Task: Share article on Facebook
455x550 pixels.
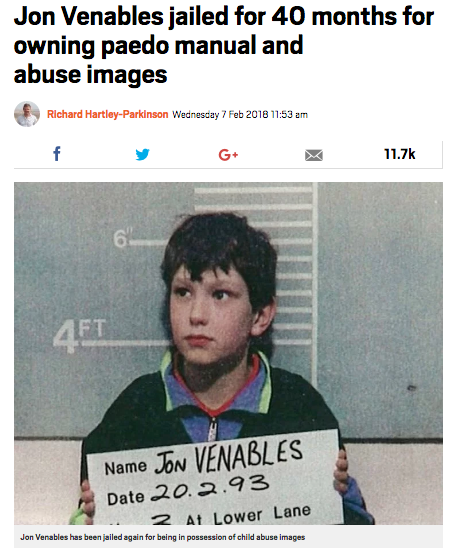Action: (x=57, y=154)
